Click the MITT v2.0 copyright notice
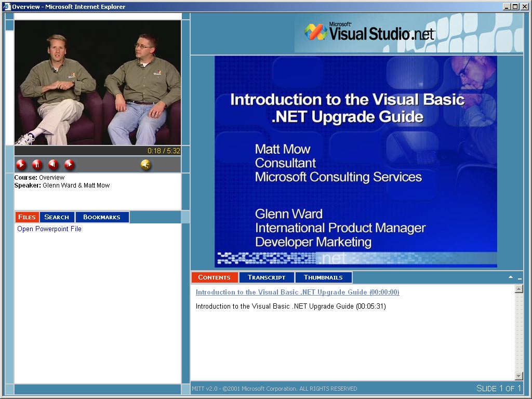Image resolution: width=532 pixels, height=399 pixels. point(274,389)
